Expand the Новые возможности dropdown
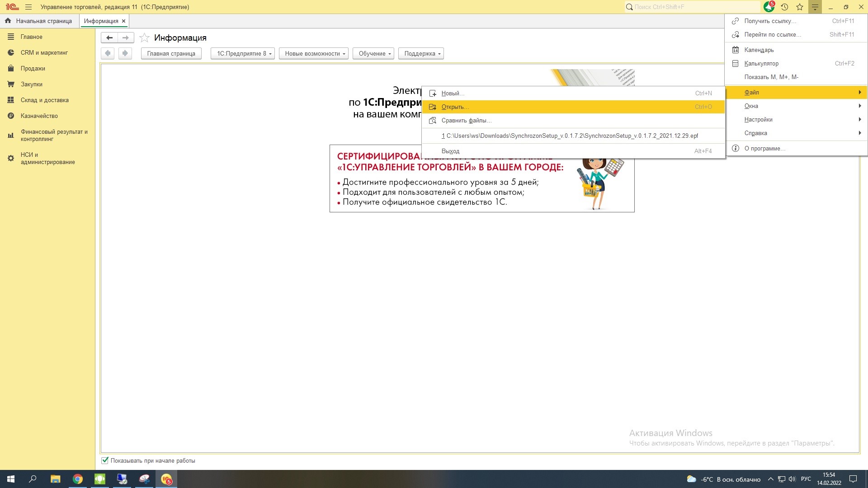The height and width of the screenshot is (488, 868). (x=313, y=53)
